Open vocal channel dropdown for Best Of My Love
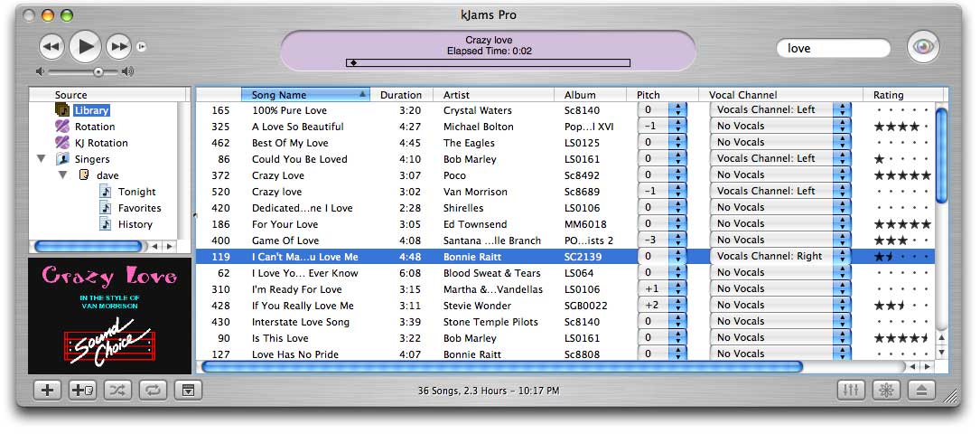Viewport: 980px width, 434px height. 780,143
